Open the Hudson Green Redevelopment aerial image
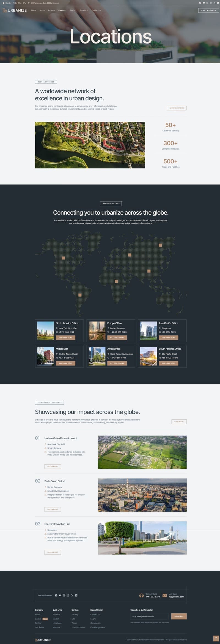This screenshot has width=220, height=644. tap(142, 452)
